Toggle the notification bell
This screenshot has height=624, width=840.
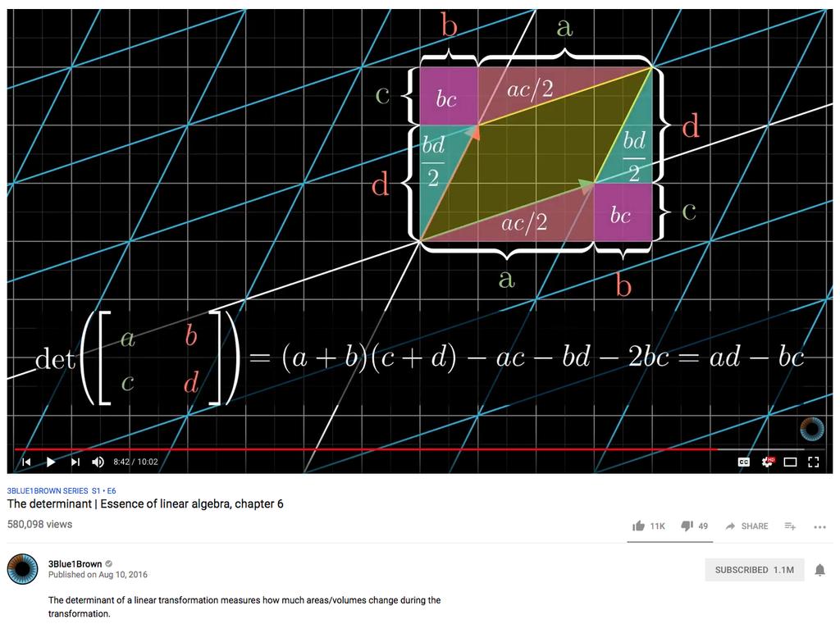[x=819, y=570]
